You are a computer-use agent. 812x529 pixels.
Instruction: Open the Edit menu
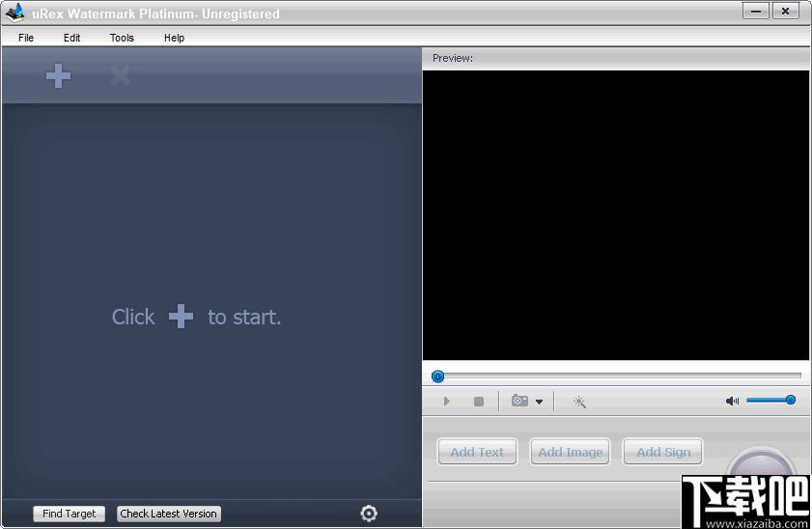coord(71,38)
